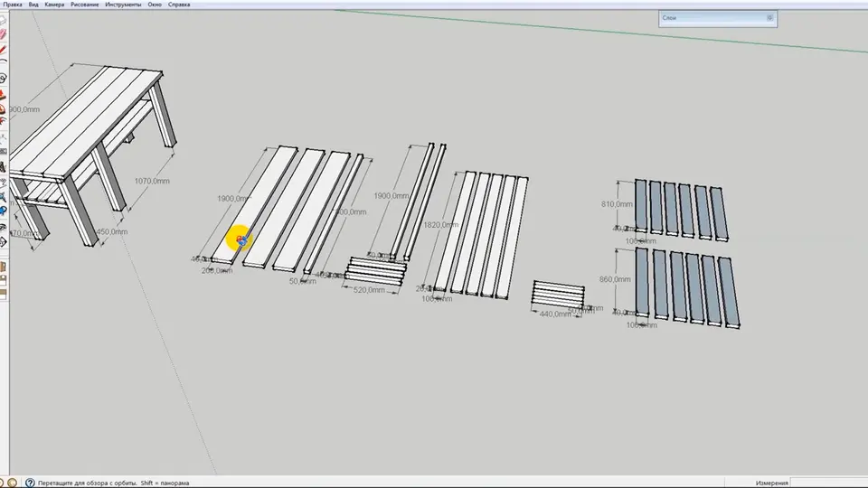The image size is (868, 488).
Task: Click the 200,0mm dimension label
Action: (x=217, y=270)
